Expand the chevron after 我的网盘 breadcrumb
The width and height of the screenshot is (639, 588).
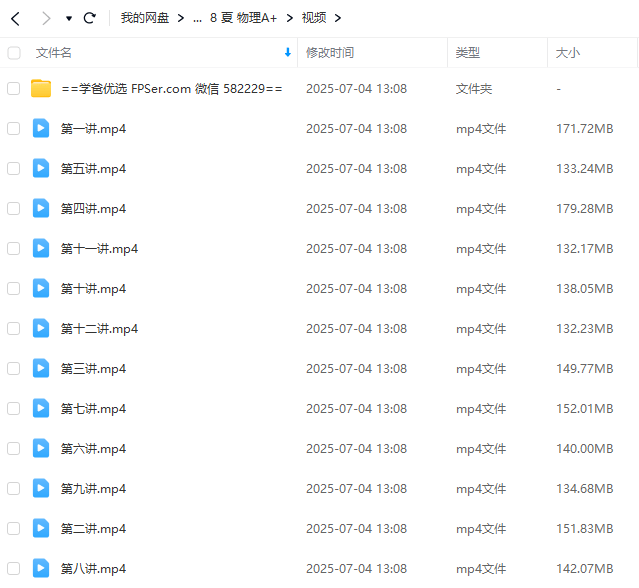click(x=181, y=18)
